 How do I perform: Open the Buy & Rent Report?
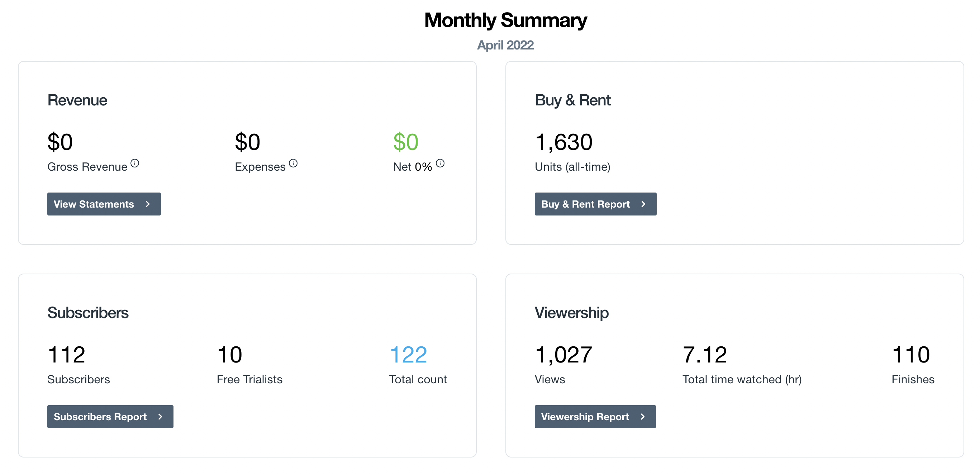tap(594, 203)
